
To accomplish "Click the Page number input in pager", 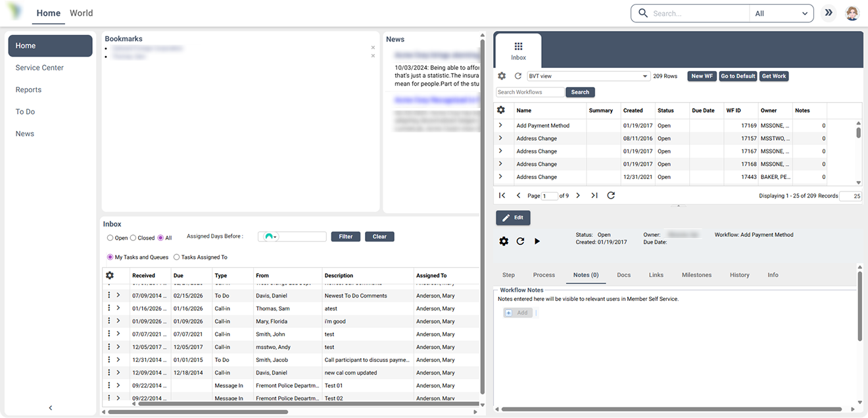I will pos(550,196).
